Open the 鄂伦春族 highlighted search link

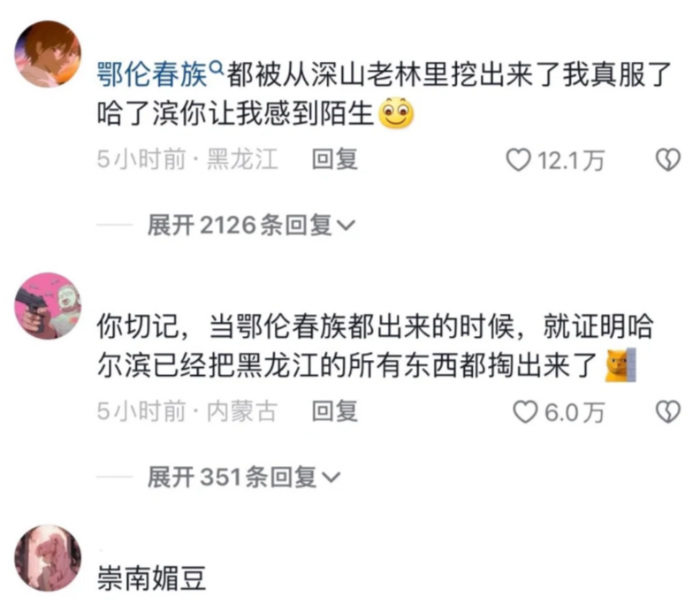pyautogui.click(x=152, y=74)
